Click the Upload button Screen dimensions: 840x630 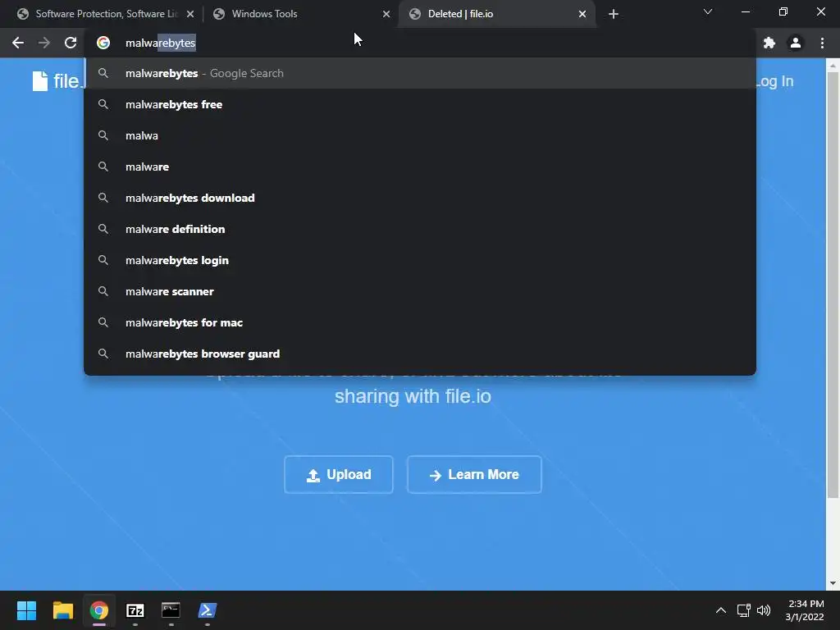[339, 475]
